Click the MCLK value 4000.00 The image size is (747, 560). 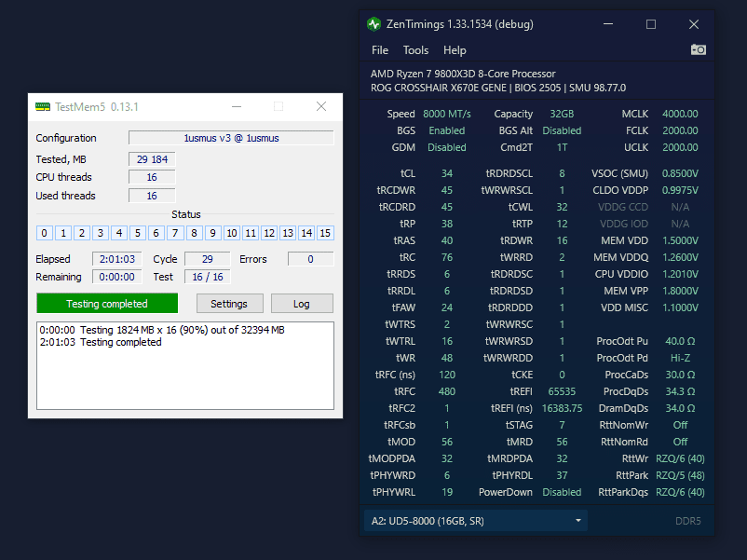point(680,114)
